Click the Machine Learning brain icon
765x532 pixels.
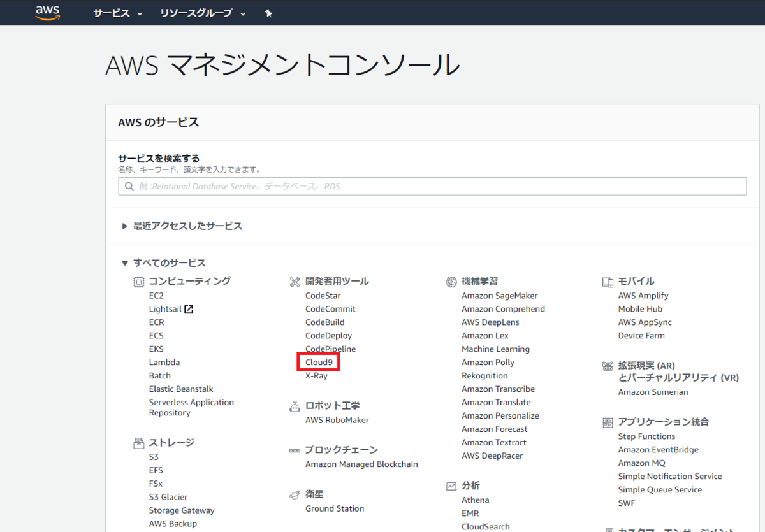tap(451, 282)
